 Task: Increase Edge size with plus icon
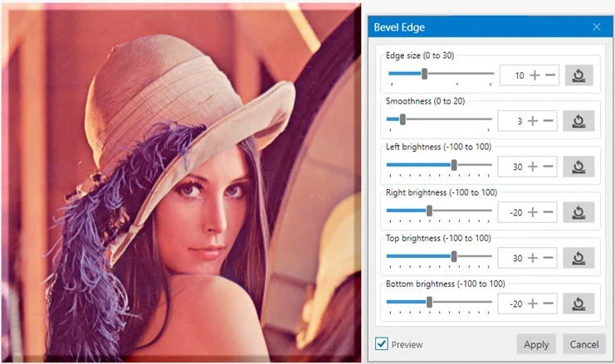pos(534,75)
